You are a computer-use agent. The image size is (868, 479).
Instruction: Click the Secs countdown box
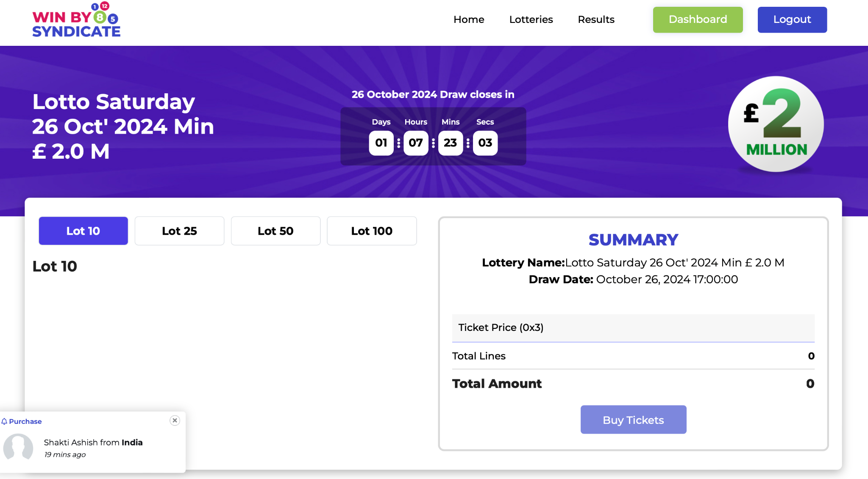point(485,143)
